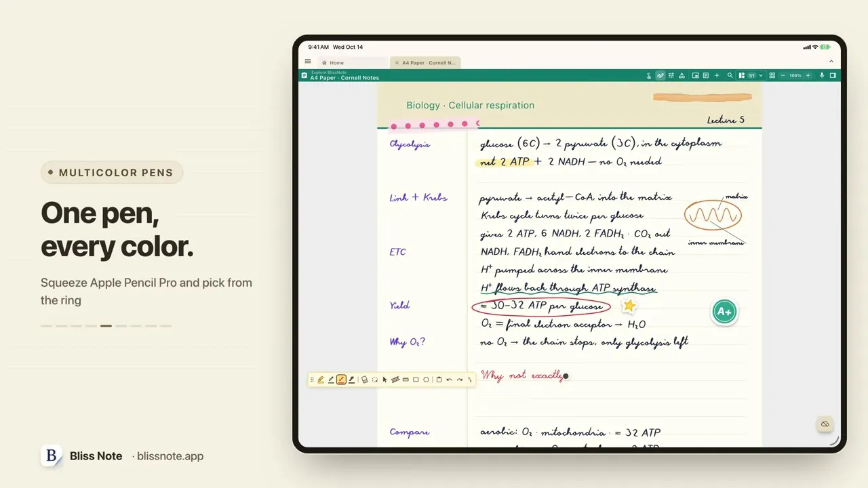The width and height of the screenshot is (868, 488).
Task: Open search with magnifier icon
Action: 730,75
